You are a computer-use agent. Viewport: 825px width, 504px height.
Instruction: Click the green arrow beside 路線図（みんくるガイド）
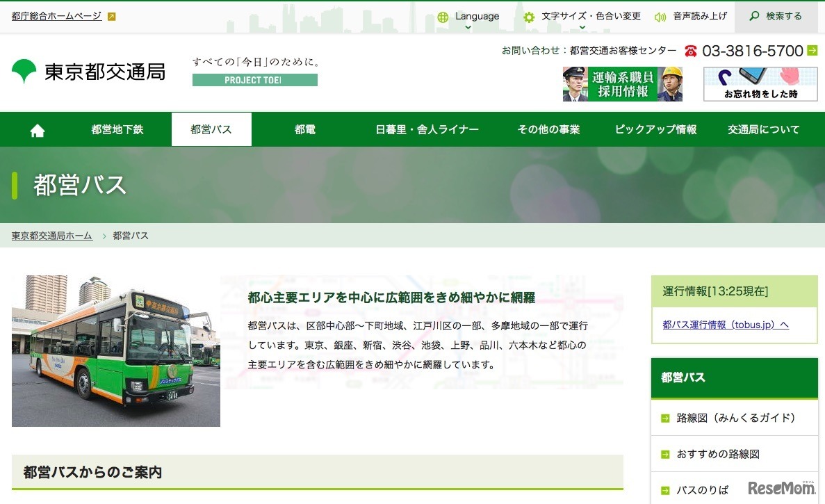(x=664, y=418)
